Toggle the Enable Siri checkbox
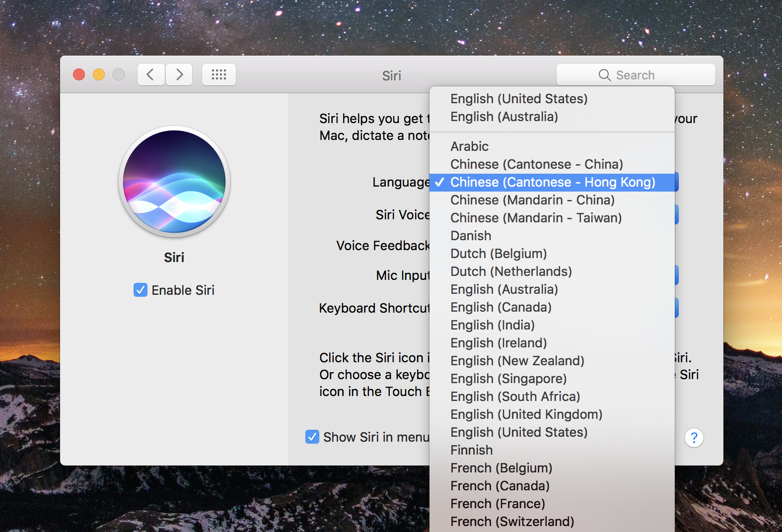The width and height of the screenshot is (782, 532). (141, 290)
